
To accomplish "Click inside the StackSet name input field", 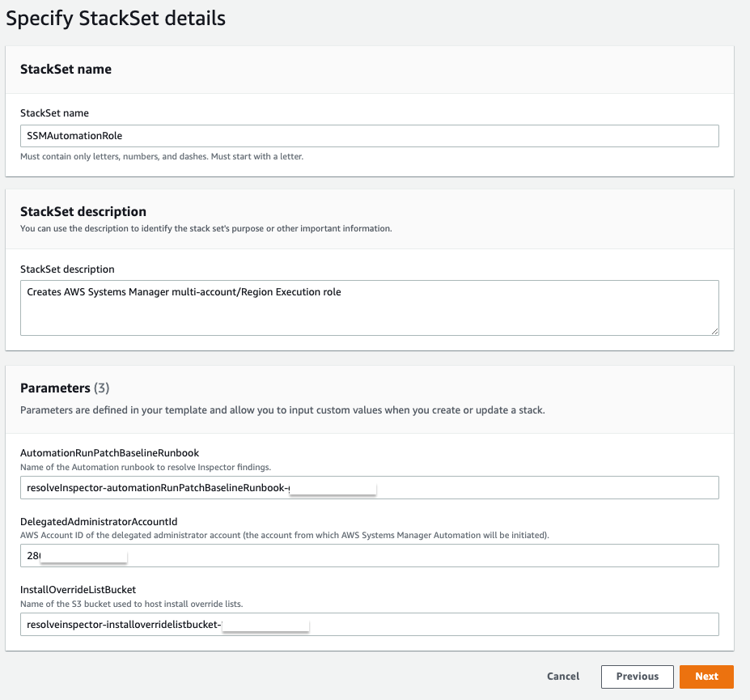I will [x=369, y=135].
